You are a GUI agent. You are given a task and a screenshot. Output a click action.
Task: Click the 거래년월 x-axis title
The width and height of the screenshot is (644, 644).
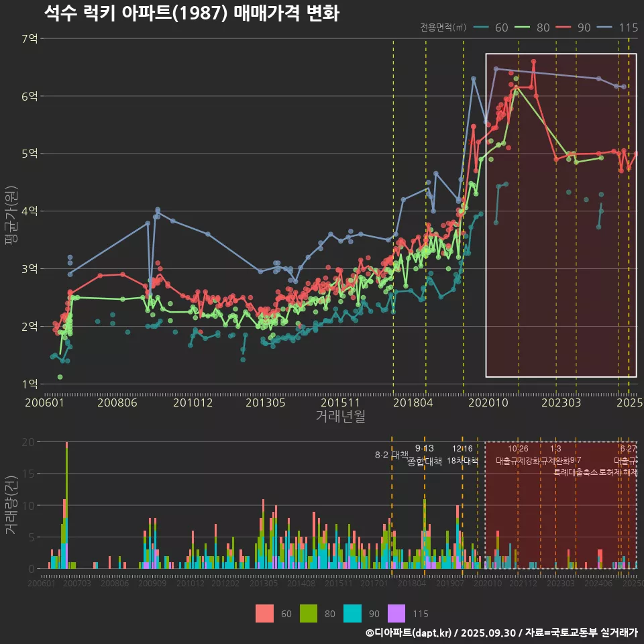coord(340,417)
